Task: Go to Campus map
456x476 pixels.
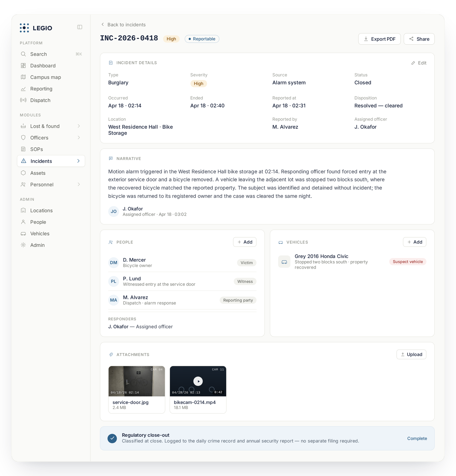Action: click(x=51, y=77)
